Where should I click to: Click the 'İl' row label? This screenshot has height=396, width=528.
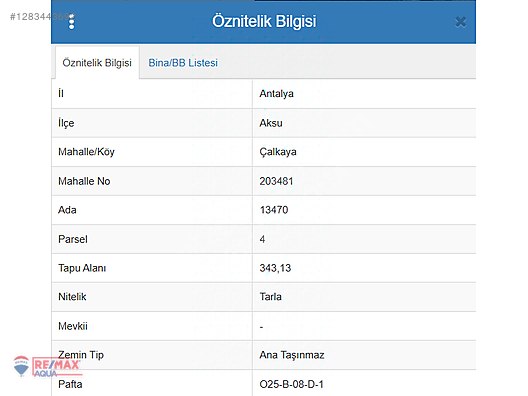click(61, 93)
